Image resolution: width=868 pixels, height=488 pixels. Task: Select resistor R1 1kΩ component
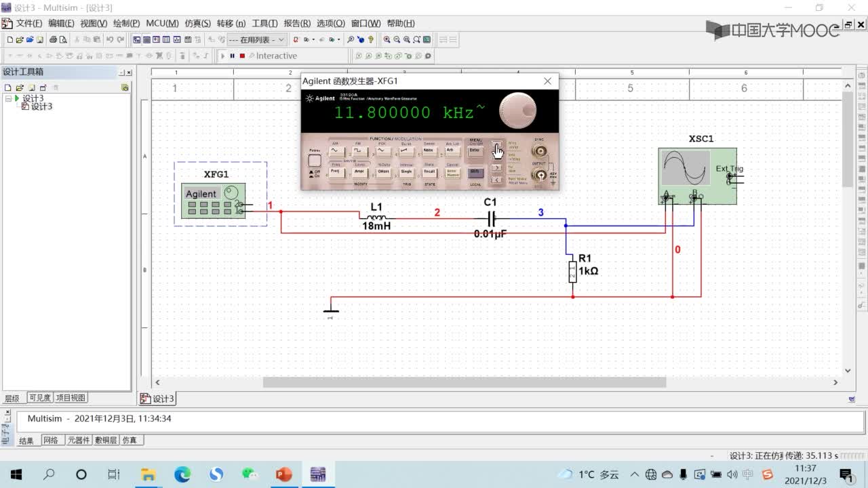point(573,272)
